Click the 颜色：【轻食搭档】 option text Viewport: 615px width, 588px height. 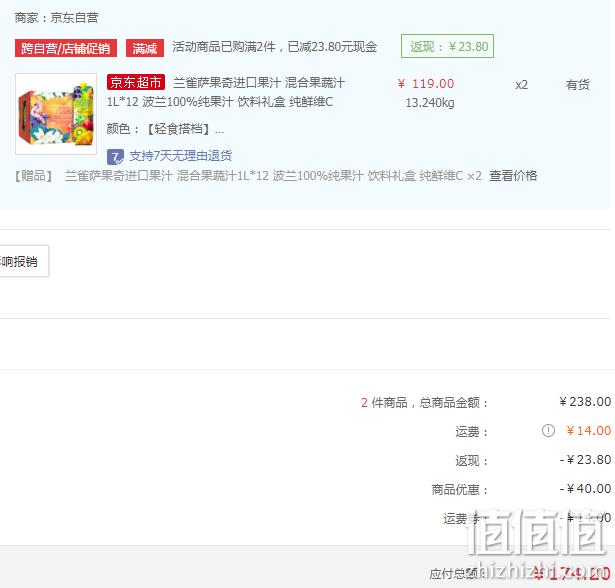165,129
